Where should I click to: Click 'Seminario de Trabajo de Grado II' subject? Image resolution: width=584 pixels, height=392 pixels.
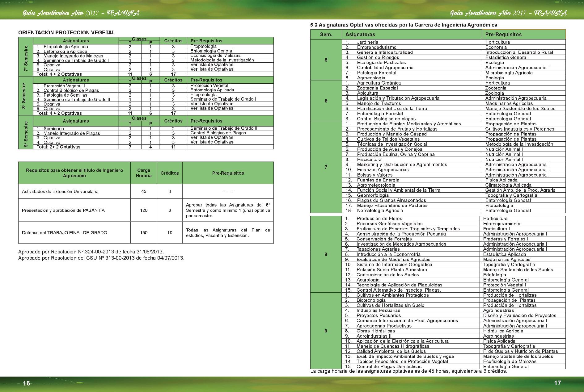pyautogui.click(x=77, y=99)
